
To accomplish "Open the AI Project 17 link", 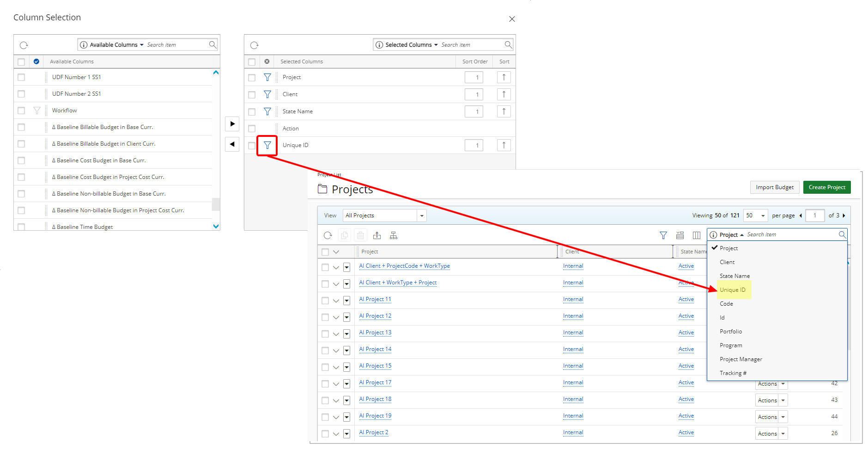I will click(375, 382).
